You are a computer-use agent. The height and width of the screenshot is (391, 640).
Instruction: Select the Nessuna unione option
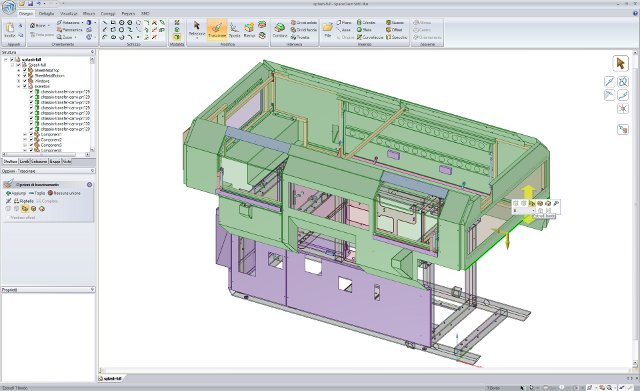click(x=64, y=193)
